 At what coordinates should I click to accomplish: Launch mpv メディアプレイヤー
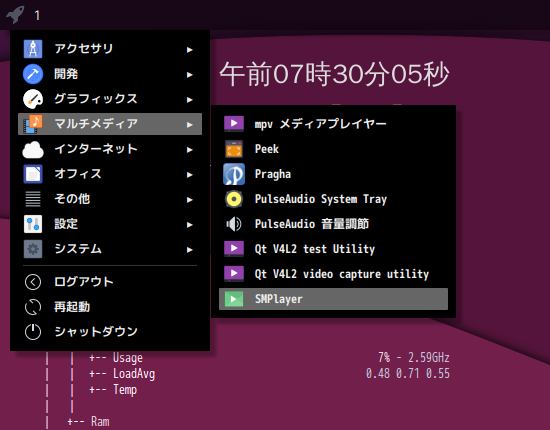(333, 124)
